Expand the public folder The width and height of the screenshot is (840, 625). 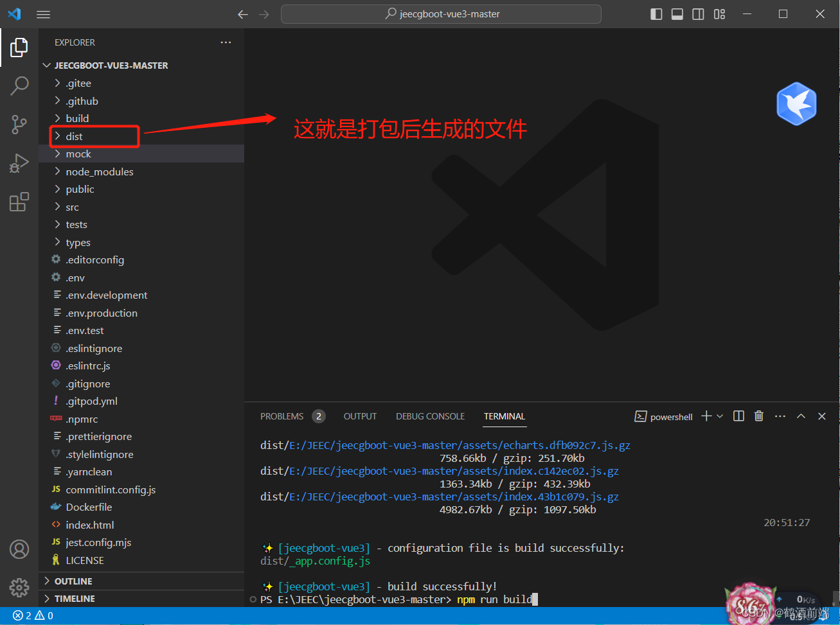tap(141, 189)
